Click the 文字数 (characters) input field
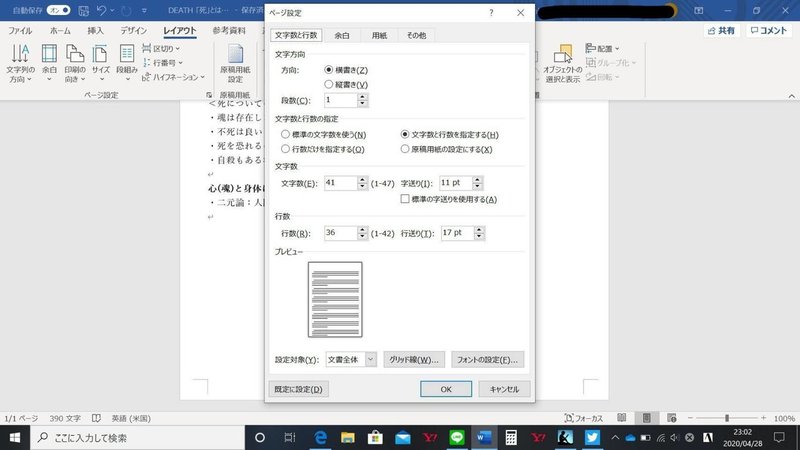800x450 pixels. pyautogui.click(x=340, y=183)
